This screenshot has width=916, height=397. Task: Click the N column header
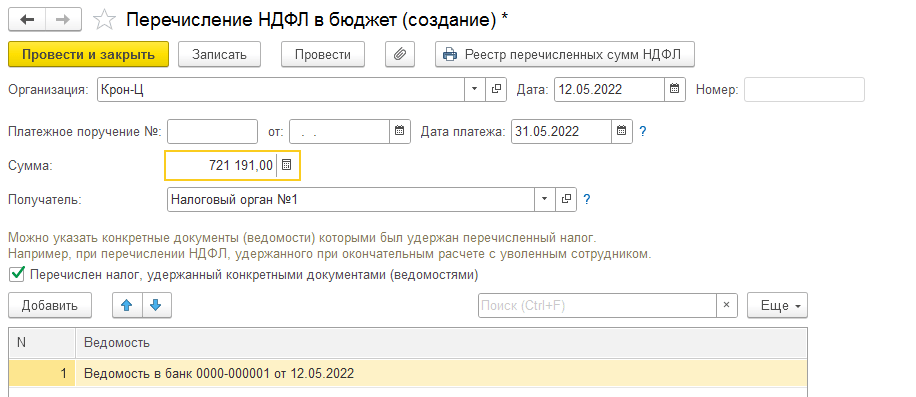coord(42,343)
